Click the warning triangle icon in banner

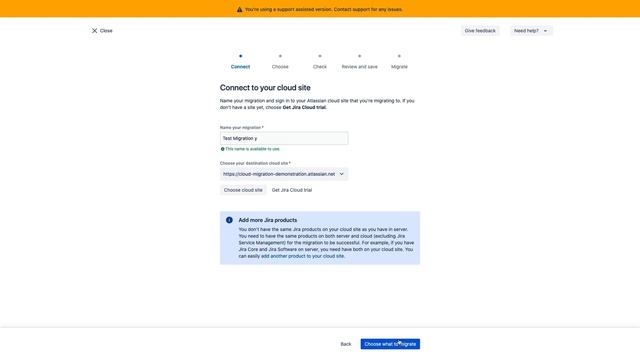coord(240,9)
